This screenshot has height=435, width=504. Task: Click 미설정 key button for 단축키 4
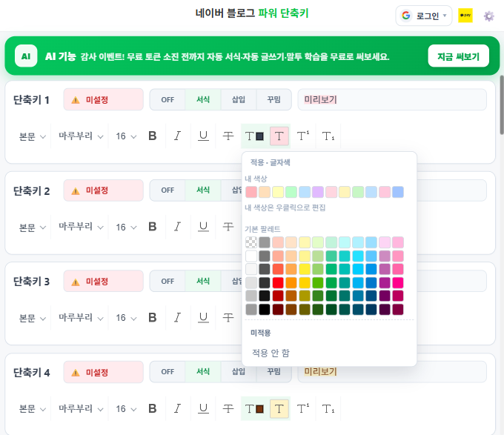click(x=103, y=372)
